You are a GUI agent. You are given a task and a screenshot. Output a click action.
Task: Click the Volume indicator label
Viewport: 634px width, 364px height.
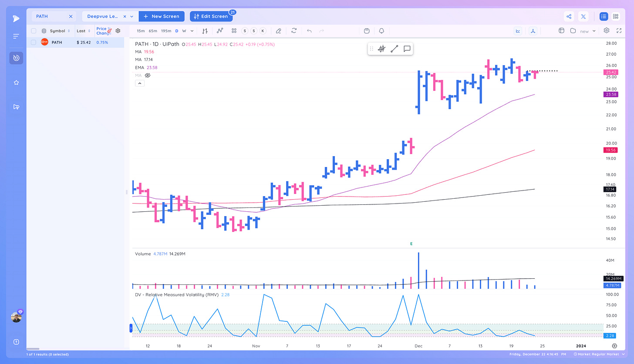point(143,254)
